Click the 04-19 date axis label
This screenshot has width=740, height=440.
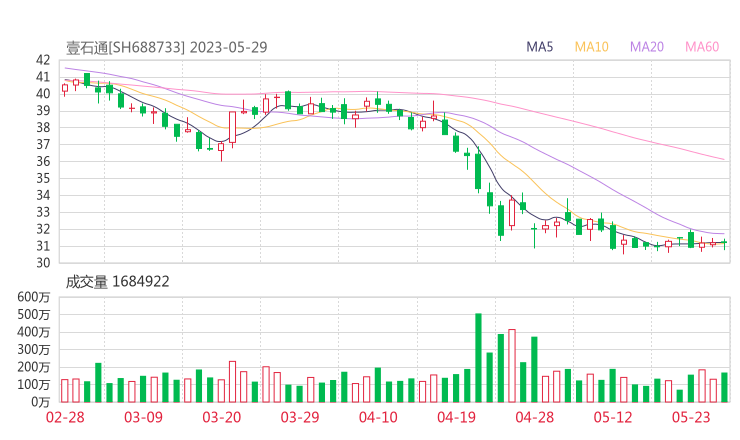pyautogui.click(x=456, y=417)
